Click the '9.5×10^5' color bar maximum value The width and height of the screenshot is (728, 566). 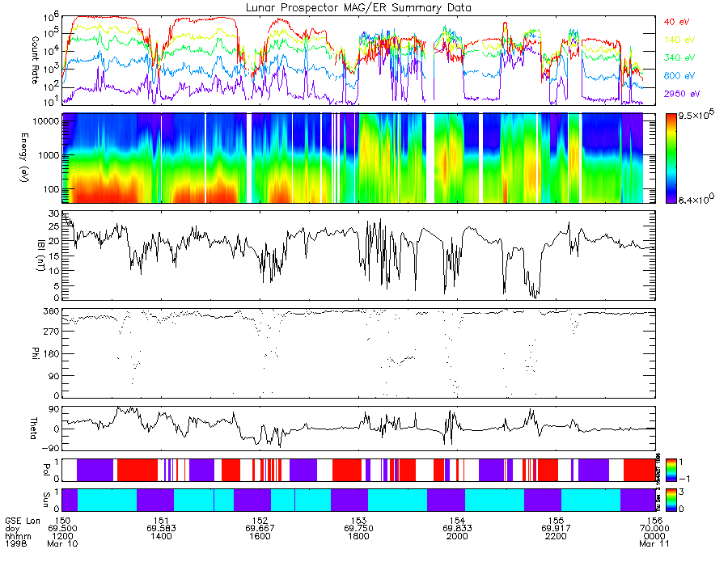(696, 115)
